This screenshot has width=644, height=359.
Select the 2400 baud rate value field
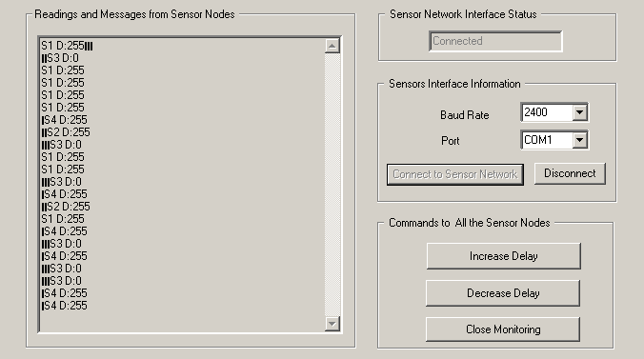[547, 112]
